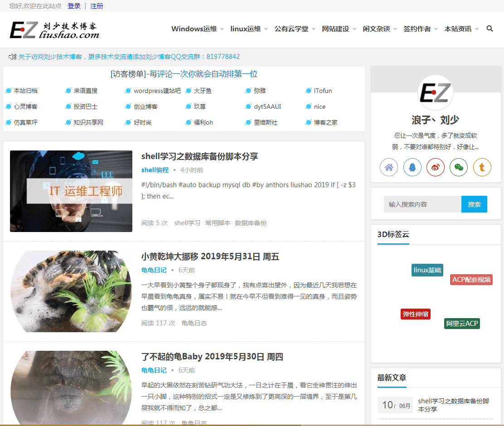This screenshot has height=426, width=504.
Task: Open the article shell学习之数据库备份脚本分享
Action: (x=199, y=156)
